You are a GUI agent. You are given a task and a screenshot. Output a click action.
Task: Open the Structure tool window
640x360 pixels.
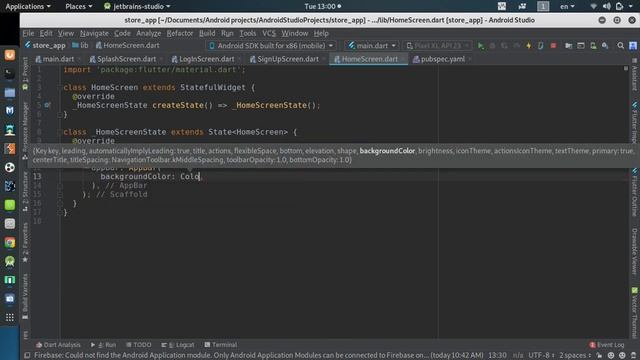(25, 191)
